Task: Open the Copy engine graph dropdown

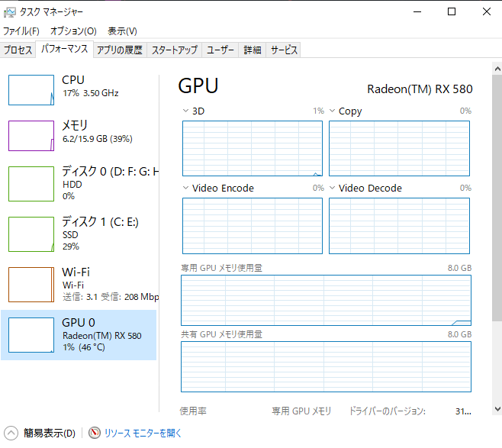Action: pyautogui.click(x=332, y=111)
